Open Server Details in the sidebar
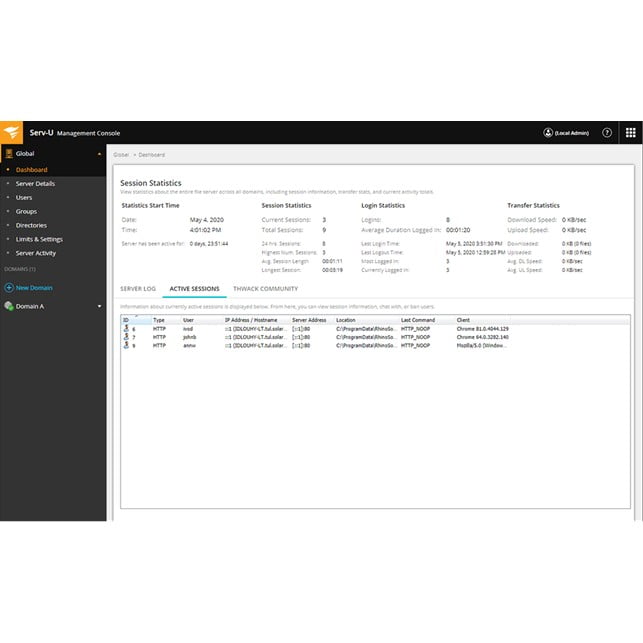This screenshot has height=643, width=643. [35, 184]
